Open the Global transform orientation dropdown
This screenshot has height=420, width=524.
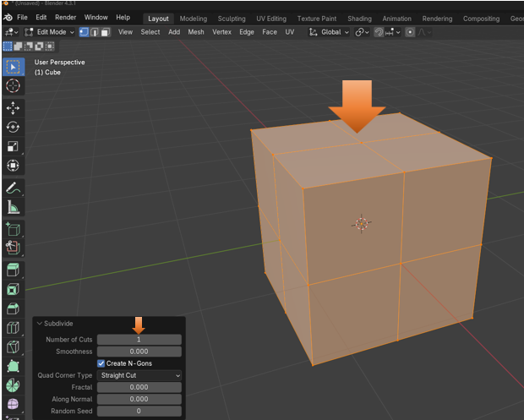[x=330, y=32]
